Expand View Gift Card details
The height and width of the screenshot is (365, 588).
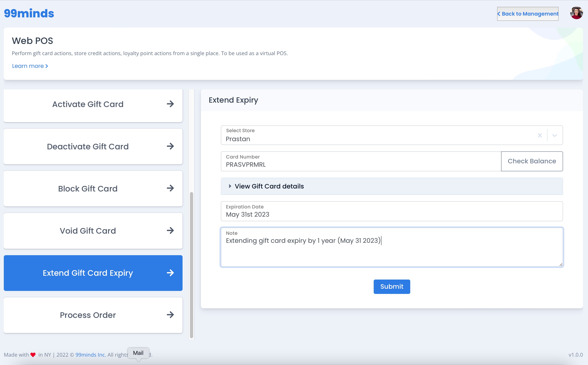point(392,186)
